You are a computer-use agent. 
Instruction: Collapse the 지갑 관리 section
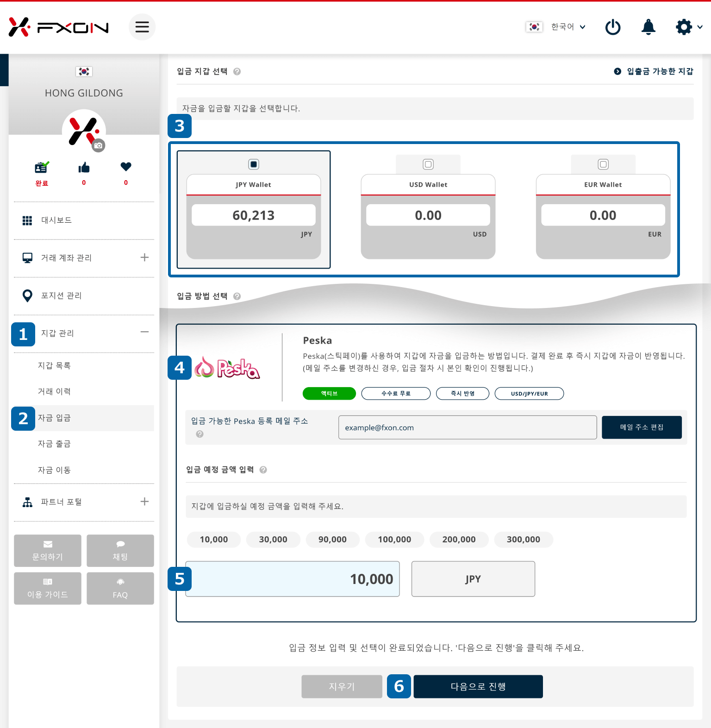pos(144,332)
